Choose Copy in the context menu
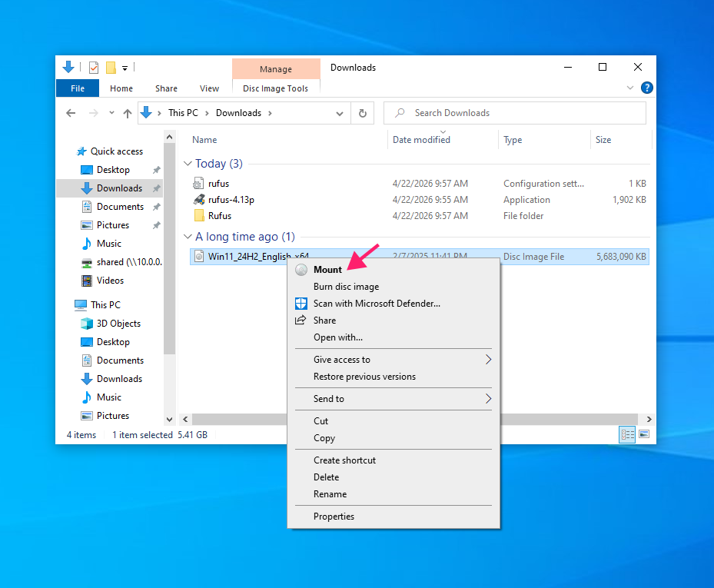Viewport: 714px width, 588px height. tap(394, 438)
